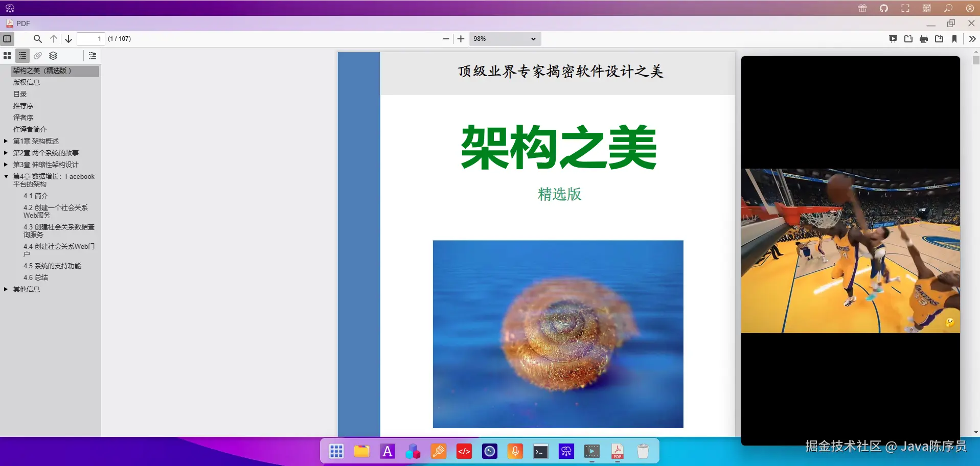This screenshot has width=980, height=466.
Task: Click the 第4章 数据增长：Facebook平台的架构 text
Action: click(54, 180)
